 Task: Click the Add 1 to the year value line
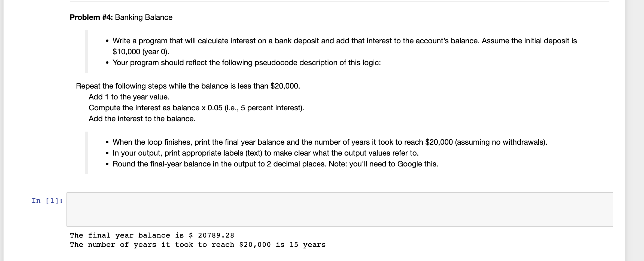coord(129,97)
